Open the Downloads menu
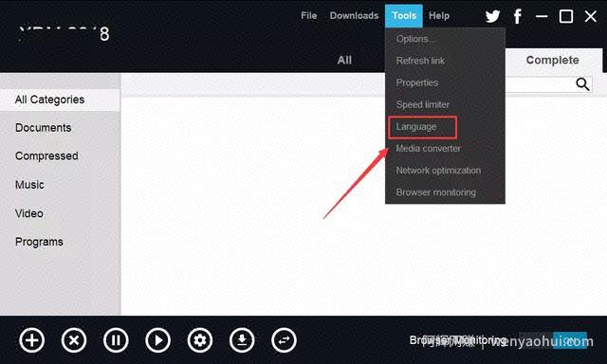 (x=354, y=16)
